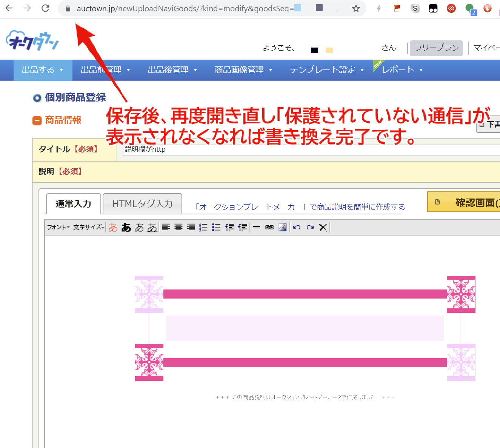Click the lightning bolt extension icon
The width and height of the screenshot is (500, 448).
tap(379, 8)
